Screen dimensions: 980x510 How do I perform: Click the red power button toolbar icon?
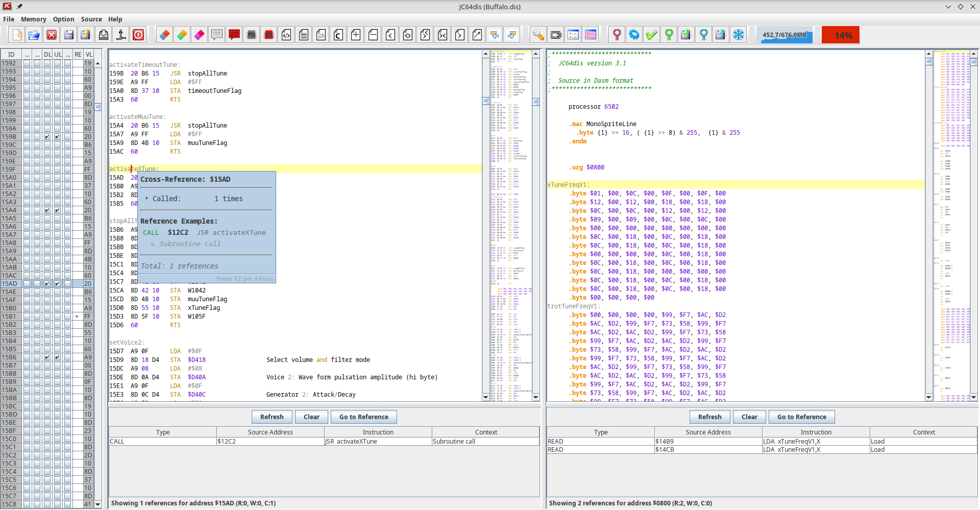tap(138, 35)
